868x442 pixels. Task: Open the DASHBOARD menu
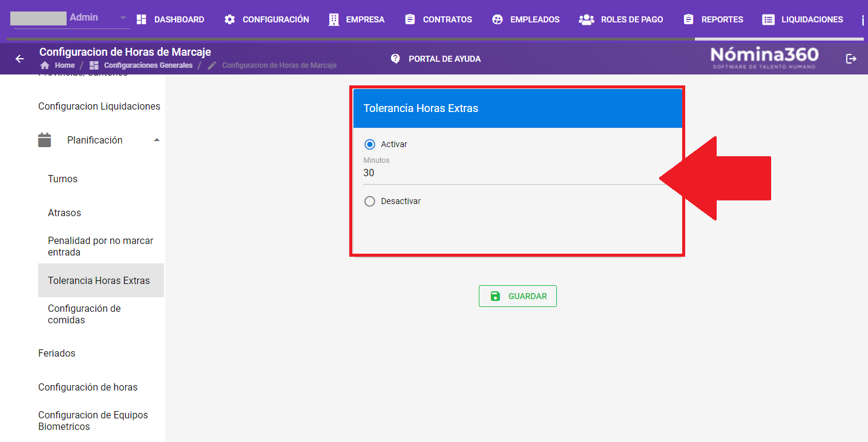click(171, 19)
